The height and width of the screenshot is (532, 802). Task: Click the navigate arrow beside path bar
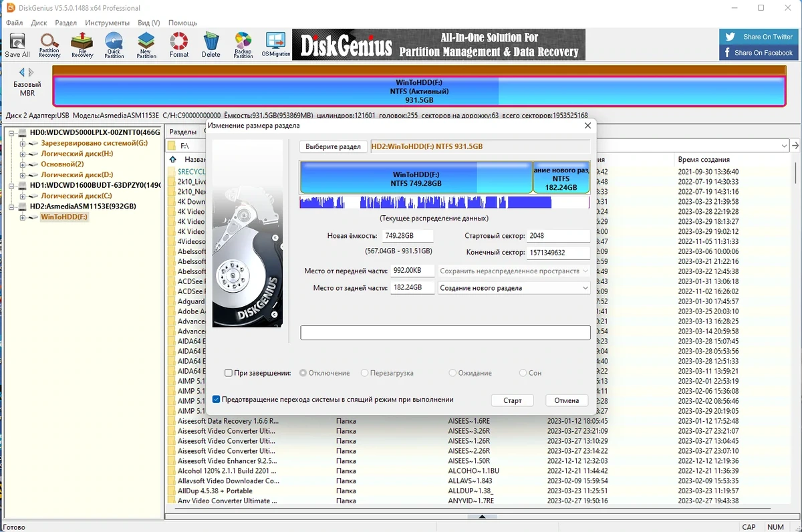(795, 146)
